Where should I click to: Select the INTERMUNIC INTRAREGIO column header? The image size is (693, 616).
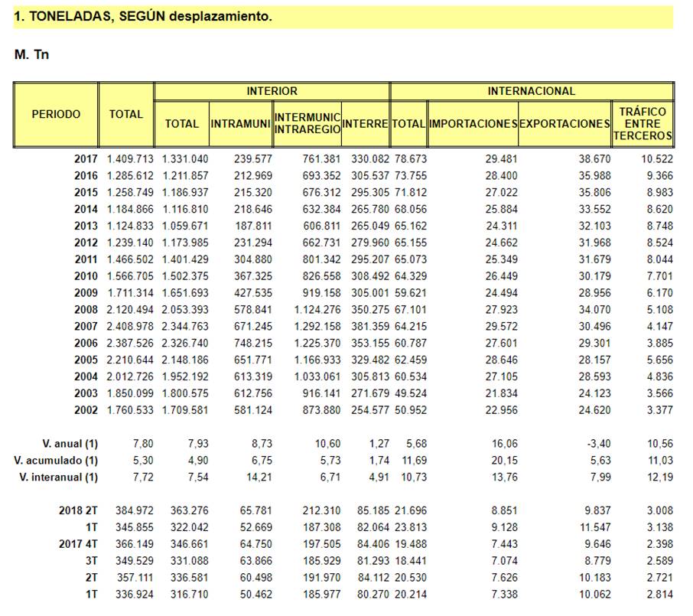(307, 123)
